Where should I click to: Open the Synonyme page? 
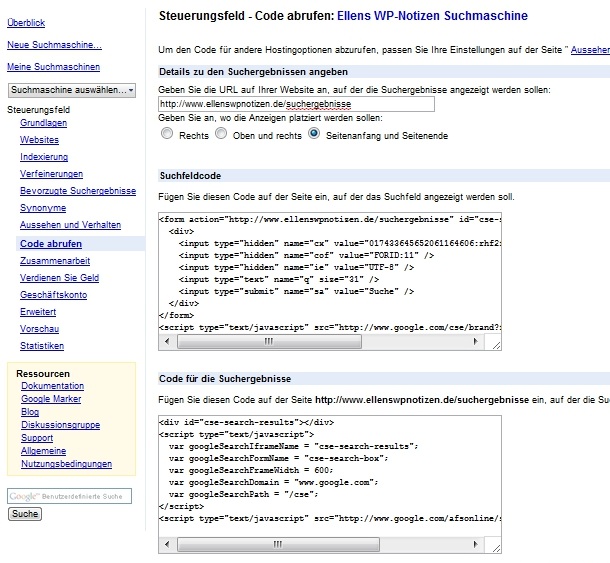point(43,208)
